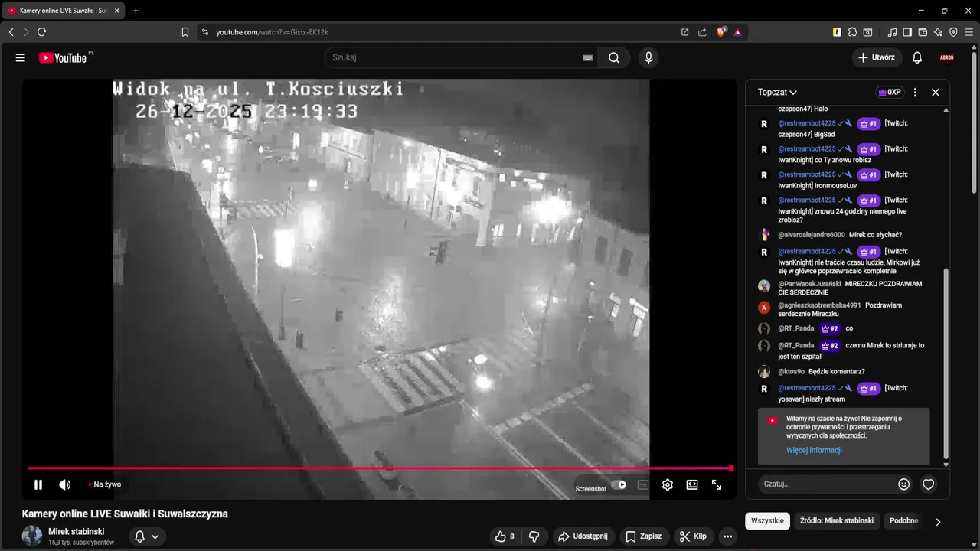Open the notifications bell in the YouTube header
This screenshot has height=551, width=980.
point(917,57)
